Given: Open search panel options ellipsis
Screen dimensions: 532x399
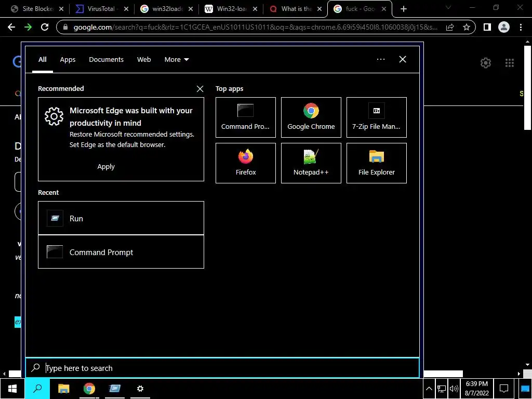Looking at the screenshot, I should click(381, 59).
